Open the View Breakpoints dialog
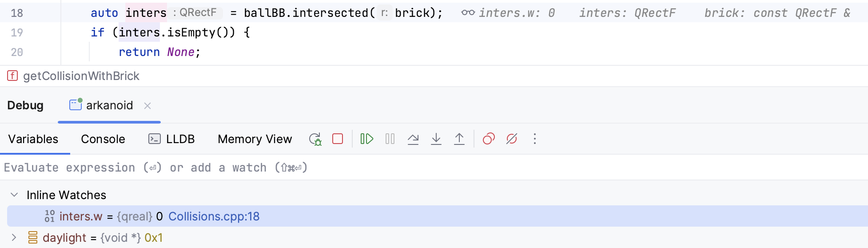The height and width of the screenshot is (248, 868). [x=489, y=139]
